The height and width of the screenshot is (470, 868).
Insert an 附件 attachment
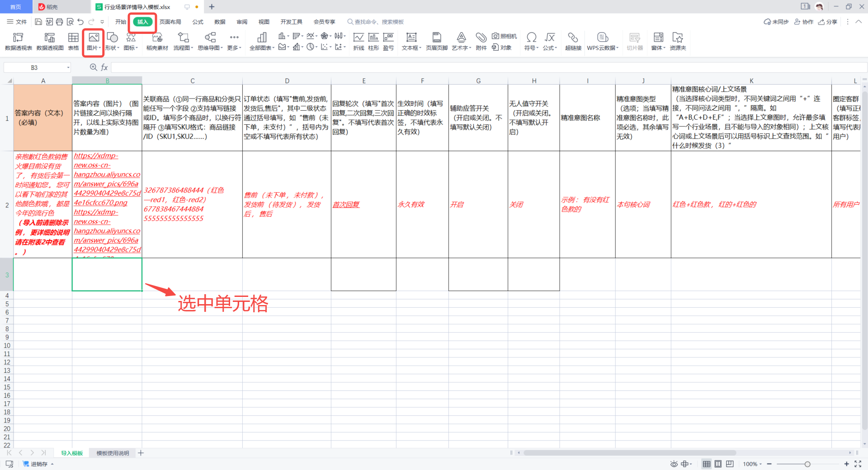click(x=481, y=42)
